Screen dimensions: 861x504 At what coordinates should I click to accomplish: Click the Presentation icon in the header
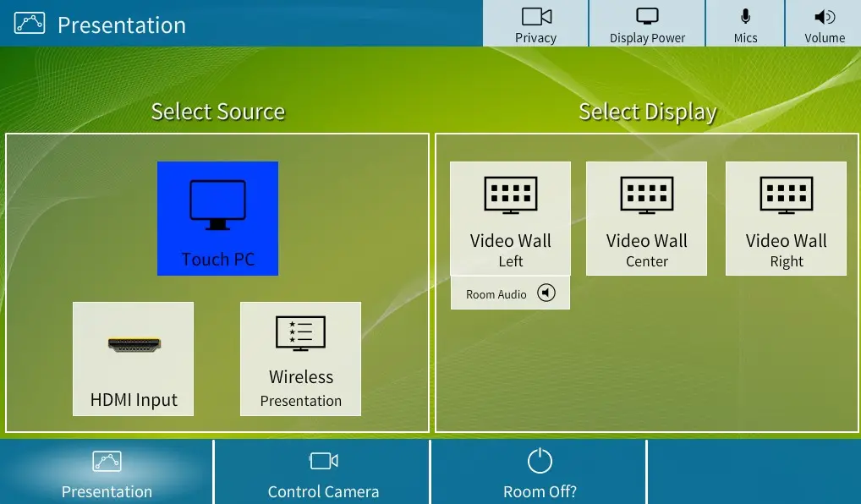click(30, 24)
